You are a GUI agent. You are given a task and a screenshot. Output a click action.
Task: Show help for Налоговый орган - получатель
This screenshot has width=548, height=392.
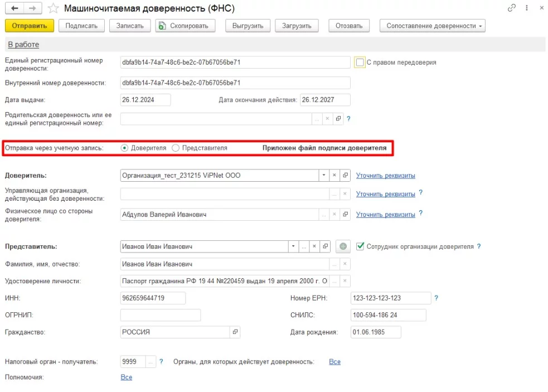(161, 361)
